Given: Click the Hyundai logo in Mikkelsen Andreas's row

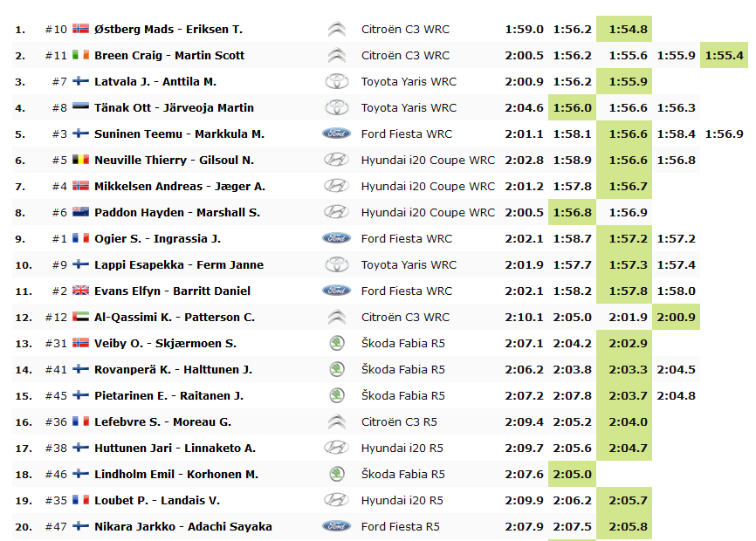Looking at the screenshot, I should click(336, 186).
